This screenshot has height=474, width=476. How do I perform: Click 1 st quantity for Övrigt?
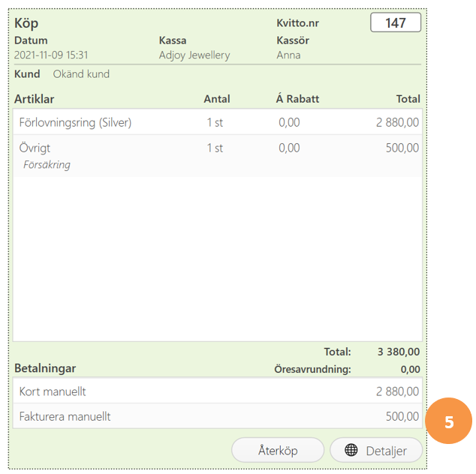pyautogui.click(x=215, y=148)
